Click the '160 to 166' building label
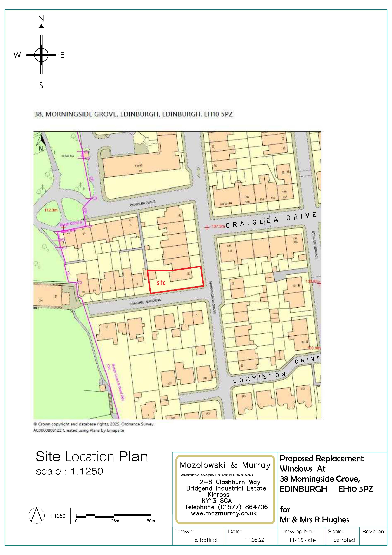Screen dimensions: 392x555 click(226, 204)
